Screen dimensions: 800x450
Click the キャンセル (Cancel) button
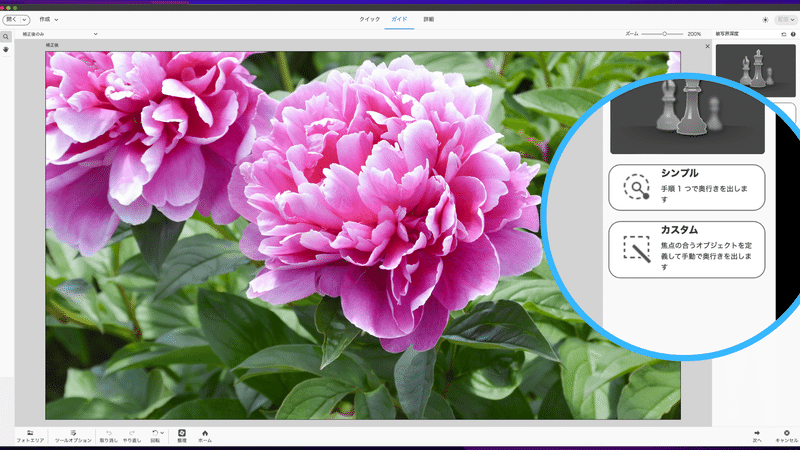(786, 436)
